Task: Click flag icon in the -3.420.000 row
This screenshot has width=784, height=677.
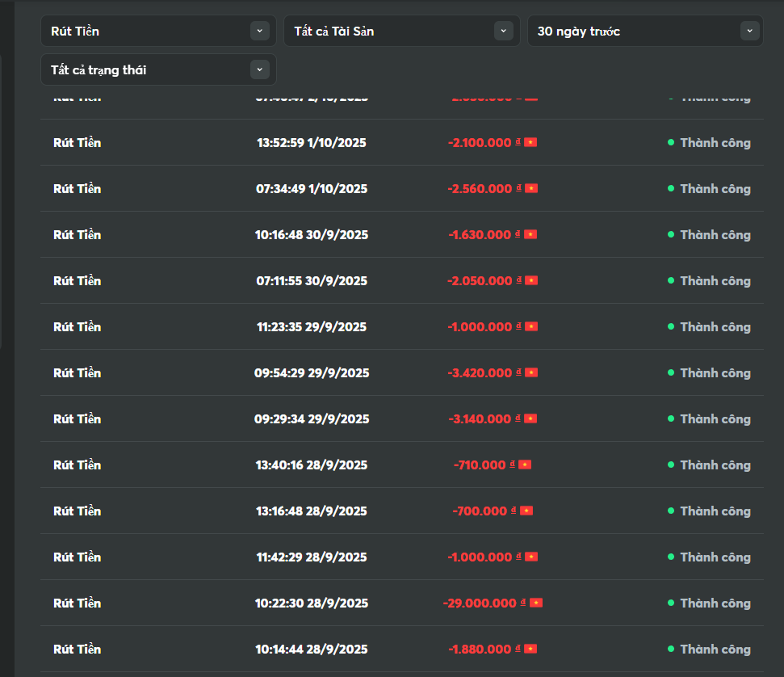Action: [530, 373]
